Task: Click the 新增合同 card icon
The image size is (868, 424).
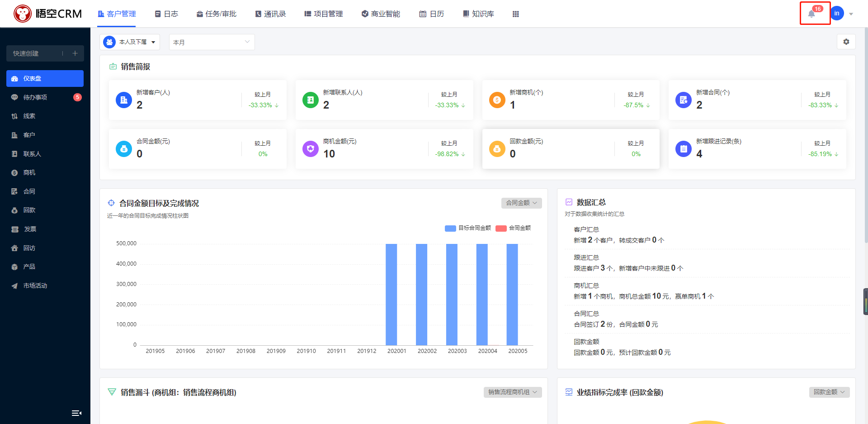Action: [x=684, y=100]
